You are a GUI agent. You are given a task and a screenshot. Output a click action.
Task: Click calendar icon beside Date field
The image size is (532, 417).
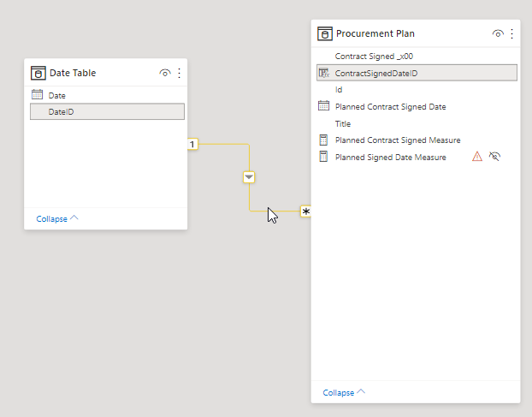click(x=37, y=95)
